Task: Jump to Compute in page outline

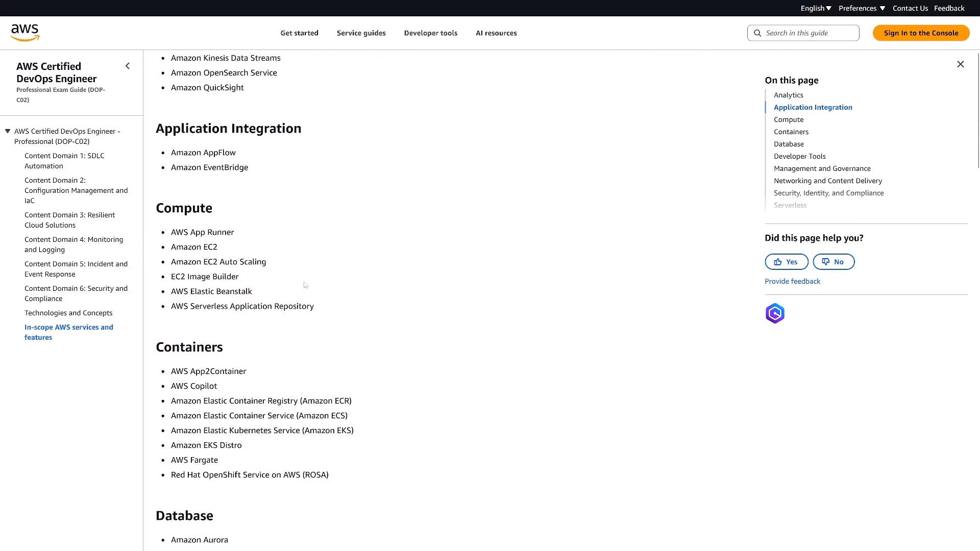Action: pos(788,119)
